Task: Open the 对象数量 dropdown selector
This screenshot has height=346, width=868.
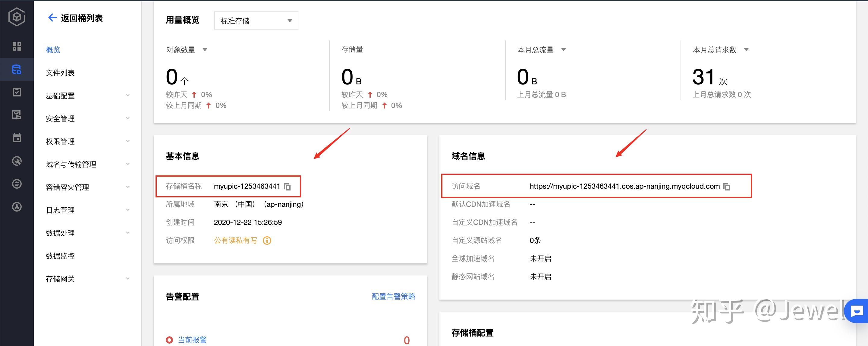Action: coord(205,49)
